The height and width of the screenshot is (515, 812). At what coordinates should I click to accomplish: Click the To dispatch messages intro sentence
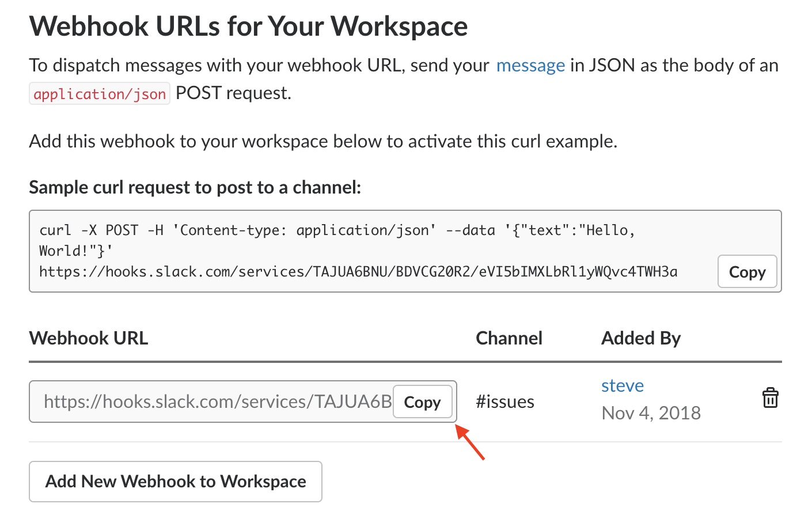point(259,66)
